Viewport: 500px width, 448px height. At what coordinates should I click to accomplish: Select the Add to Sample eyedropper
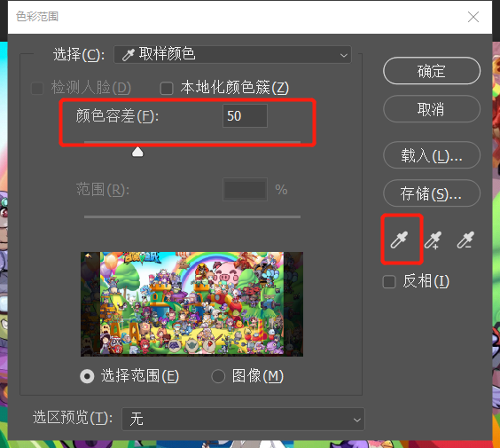point(433,240)
